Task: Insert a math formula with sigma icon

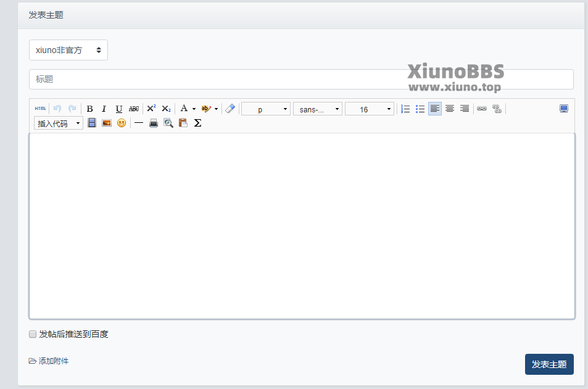Action: click(x=197, y=123)
